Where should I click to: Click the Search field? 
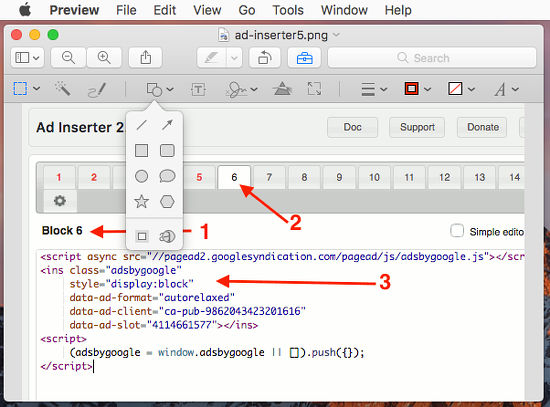432,58
